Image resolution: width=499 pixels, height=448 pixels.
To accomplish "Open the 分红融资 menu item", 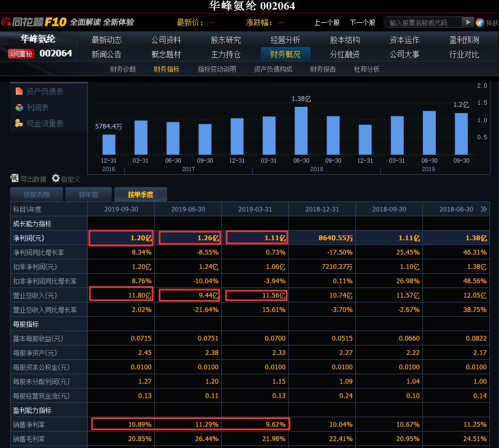I will tap(345, 54).
